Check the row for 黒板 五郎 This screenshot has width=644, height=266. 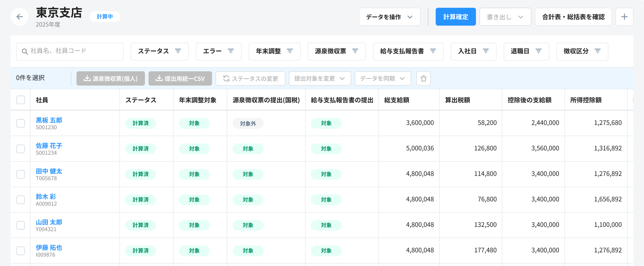(21, 123)
